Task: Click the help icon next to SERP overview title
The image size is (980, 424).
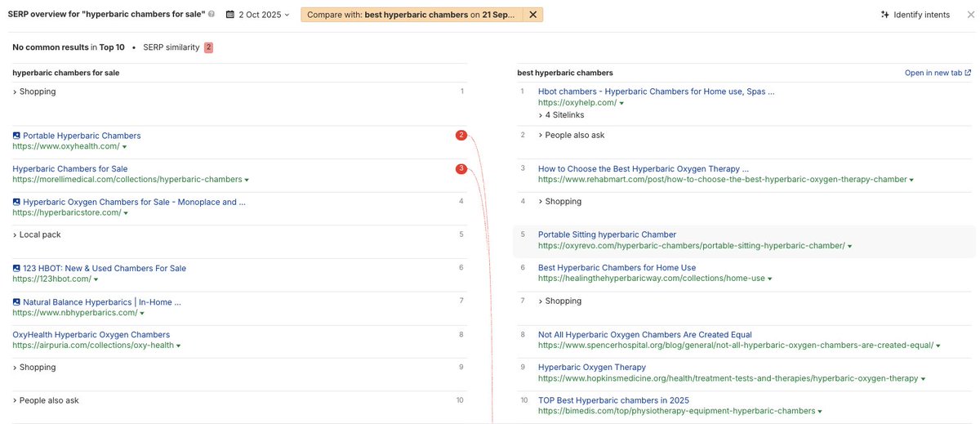Action: tap(212, 15)
